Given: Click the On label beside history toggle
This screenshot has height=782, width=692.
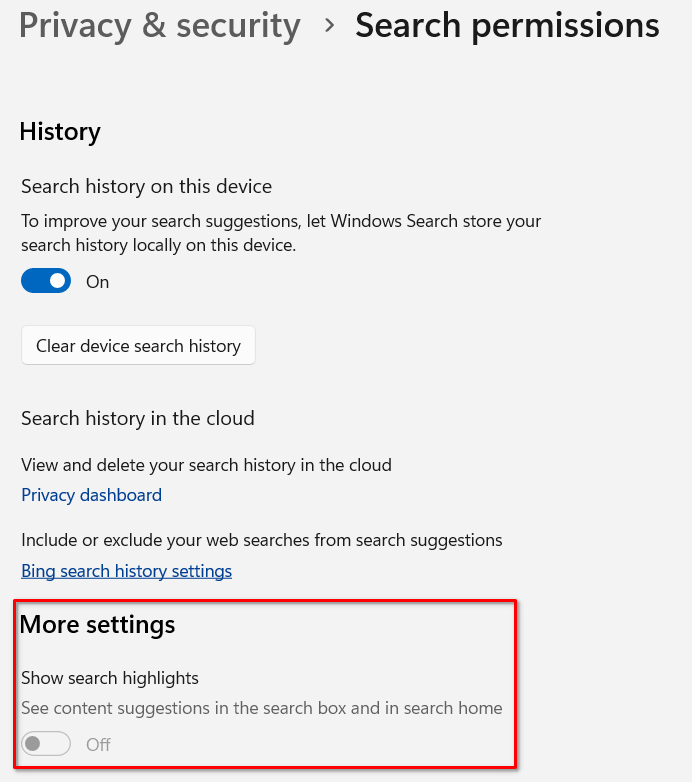Looking at the screenshot, I should tap(97, 282).
